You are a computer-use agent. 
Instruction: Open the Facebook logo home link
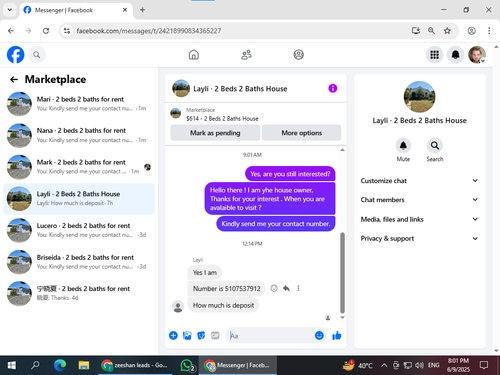pos(15,55)
